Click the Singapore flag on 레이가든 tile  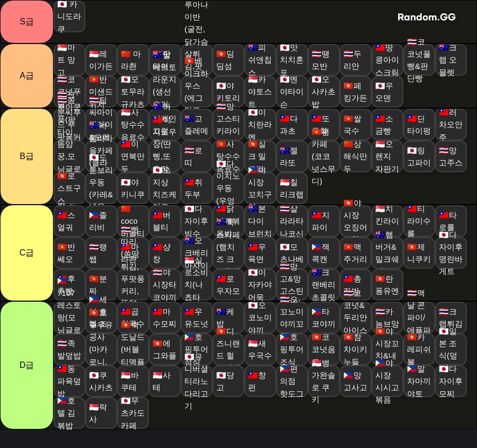[94, 54]
